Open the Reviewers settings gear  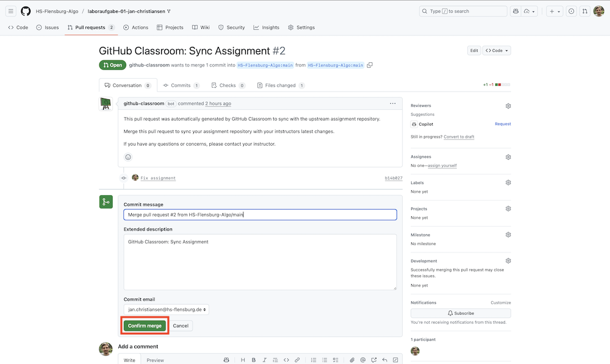coord(508,106)
